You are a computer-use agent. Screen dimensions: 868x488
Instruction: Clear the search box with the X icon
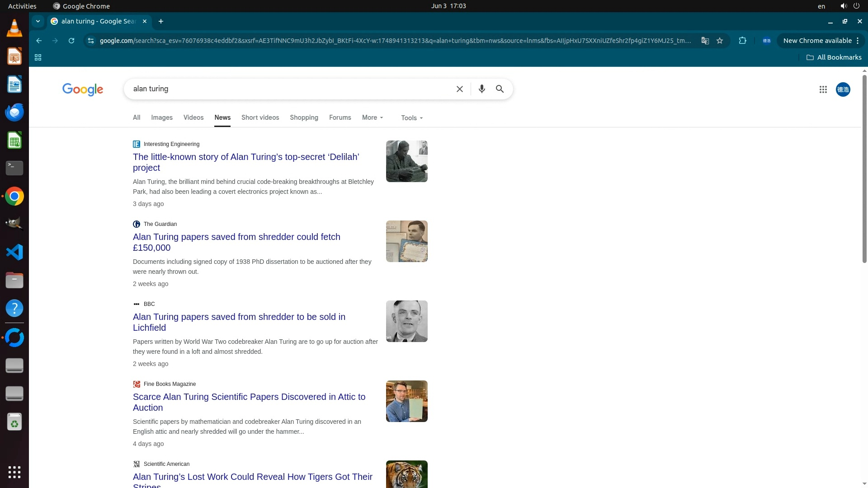coord(459,89)
